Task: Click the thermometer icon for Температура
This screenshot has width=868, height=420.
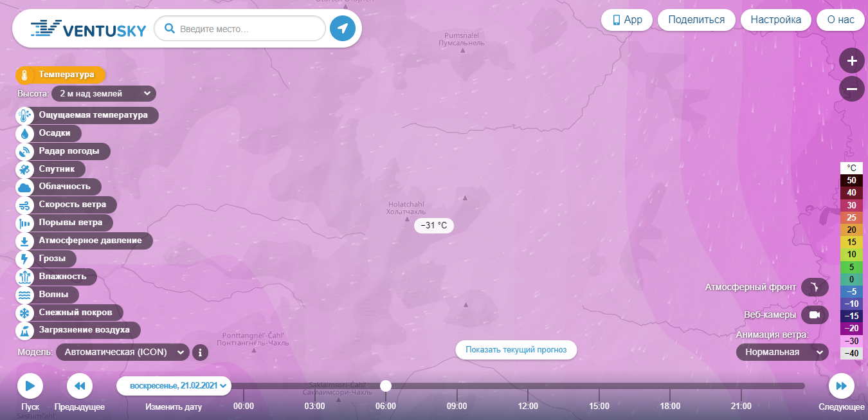Action: 24,75
